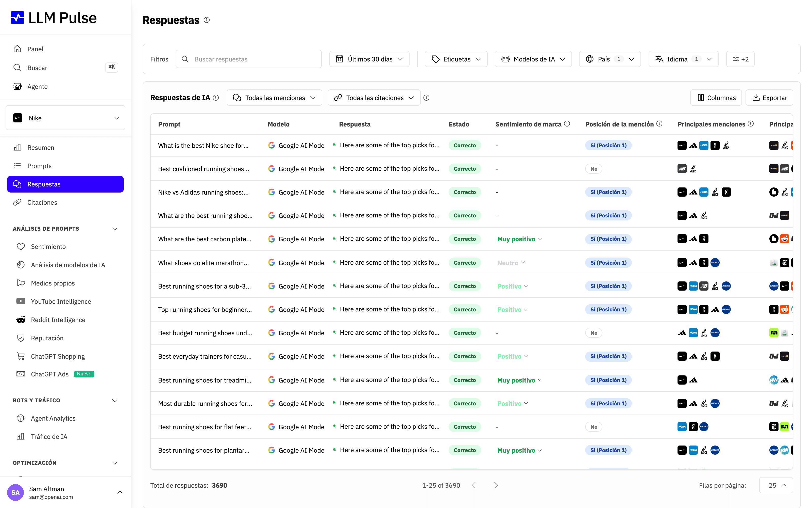Click the Reputación shield icon
Viewport: 812px width, 508px height.
click(21, 338)
